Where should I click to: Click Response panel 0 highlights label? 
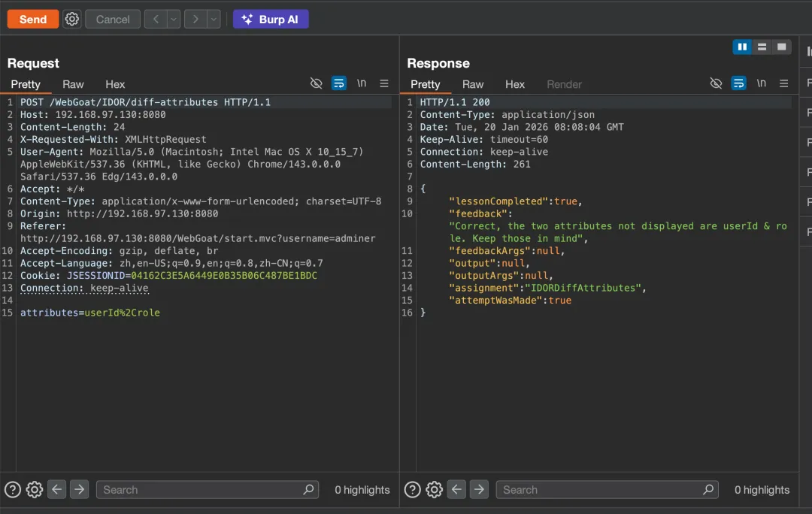point(762,490)
